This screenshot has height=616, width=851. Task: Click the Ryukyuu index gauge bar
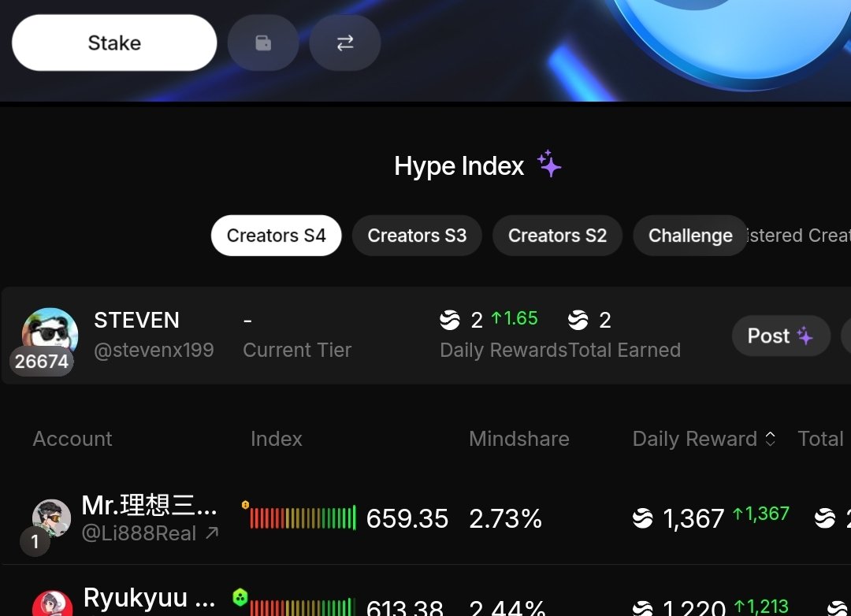(x=303, y=607)
